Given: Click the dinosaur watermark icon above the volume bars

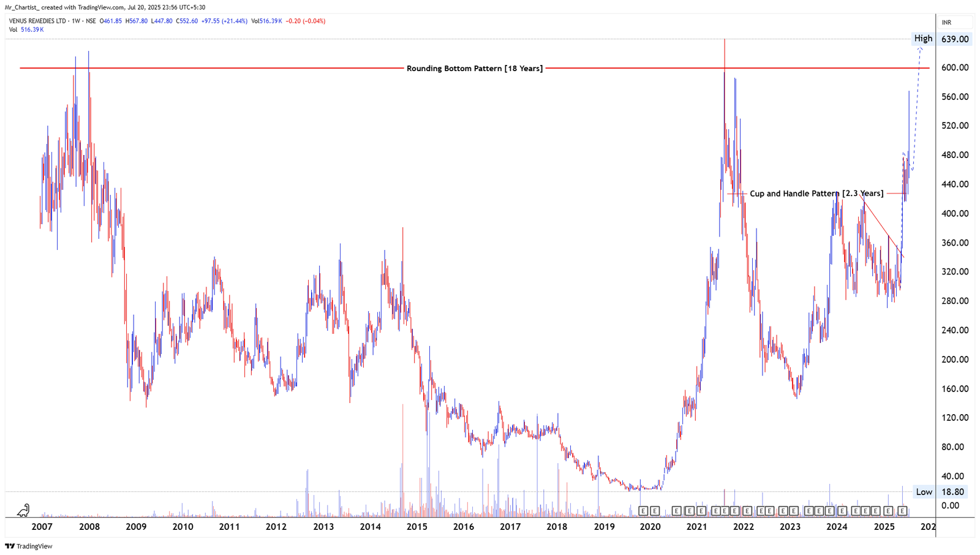Looking at the screenshot, I should (21, 510).
